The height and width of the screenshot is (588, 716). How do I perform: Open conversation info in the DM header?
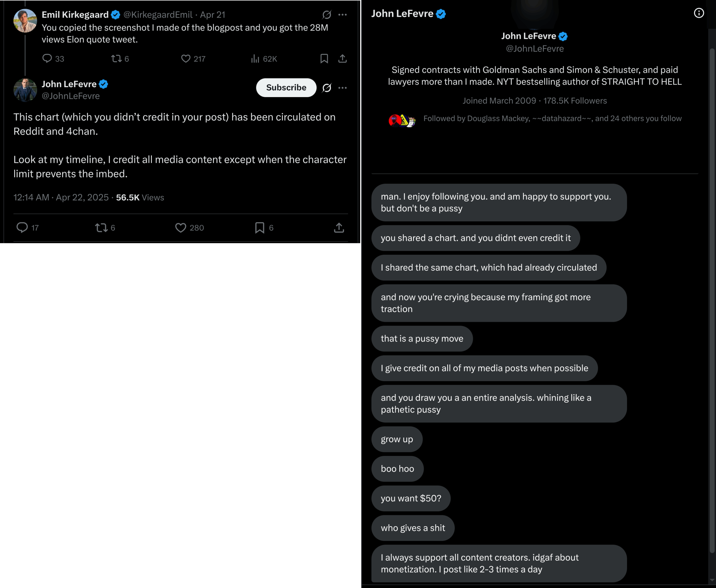click(699, 13)
